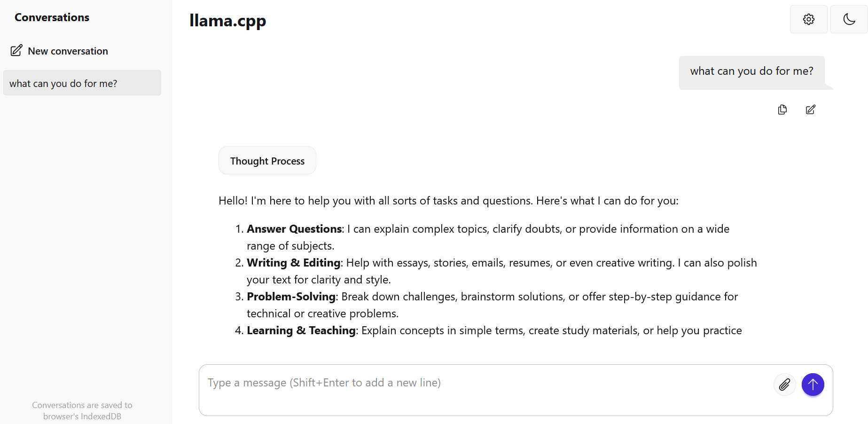The width and height of the screenshot is (868, 424).
Task: Click the moon icon in the header
Action: [849, 19]
